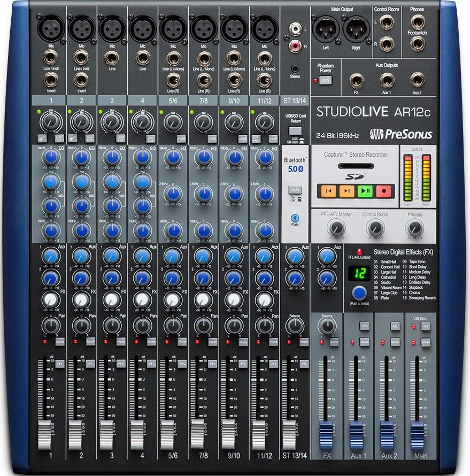Click the red RCA R input jack
Viewport: 470px width, 476px height.
click(x=295, y=46)
